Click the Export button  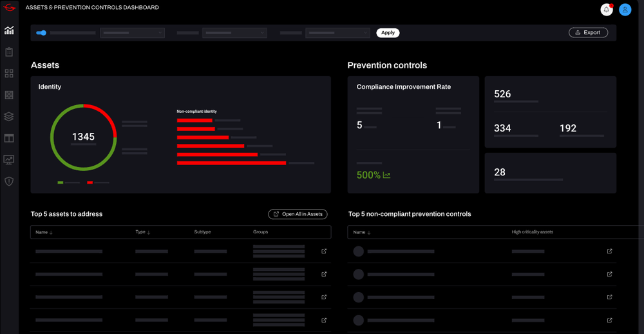click(x=588, y=33)
